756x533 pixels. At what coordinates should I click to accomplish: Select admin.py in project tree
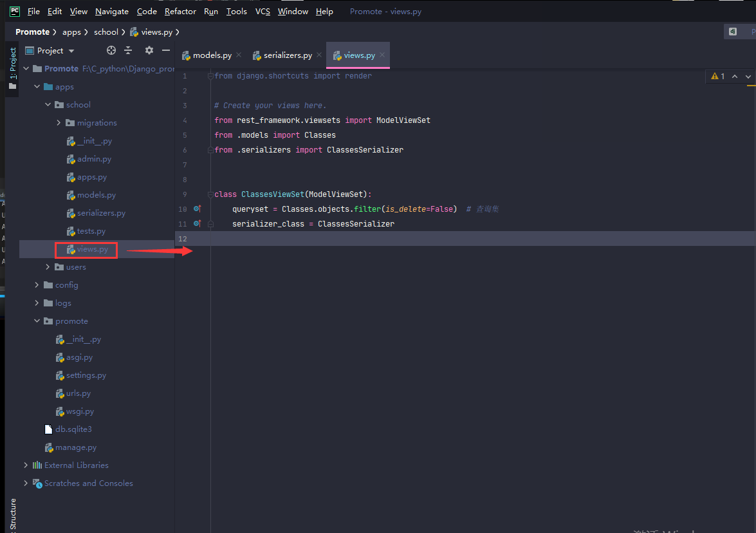click(x=89, y=159)
